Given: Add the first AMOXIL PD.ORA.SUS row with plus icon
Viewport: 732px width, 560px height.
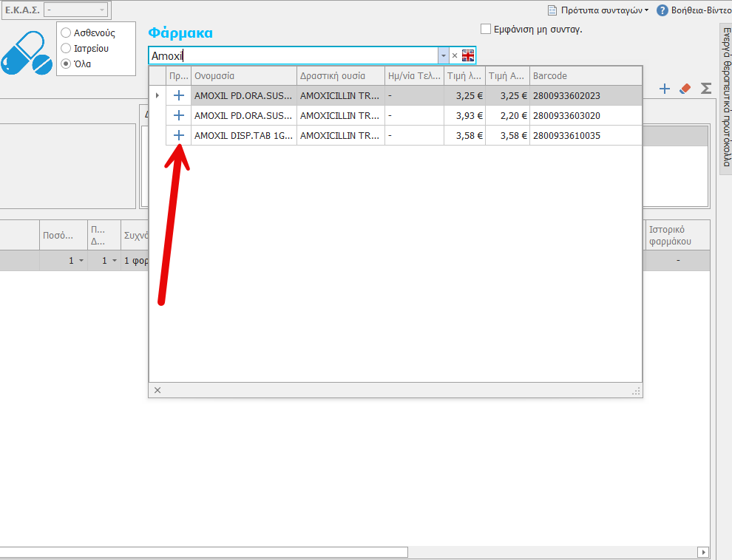Looking at the screenshot, I should [x=178, y=95].
